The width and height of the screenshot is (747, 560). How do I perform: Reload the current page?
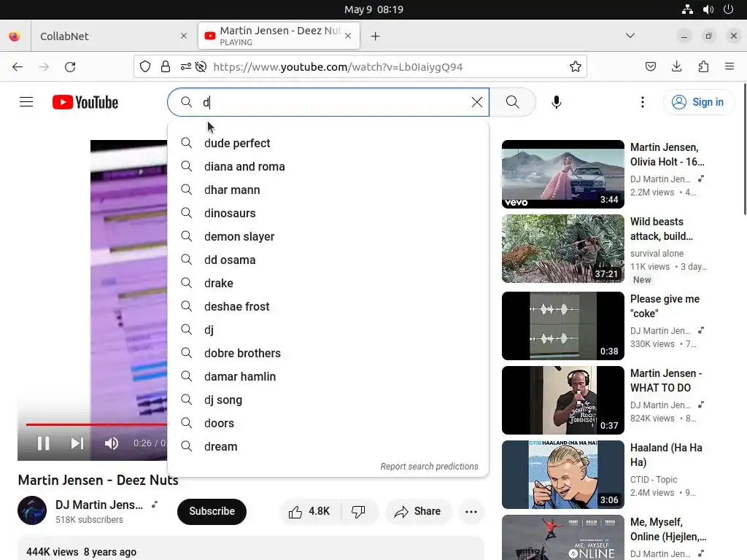pos(70,66)
